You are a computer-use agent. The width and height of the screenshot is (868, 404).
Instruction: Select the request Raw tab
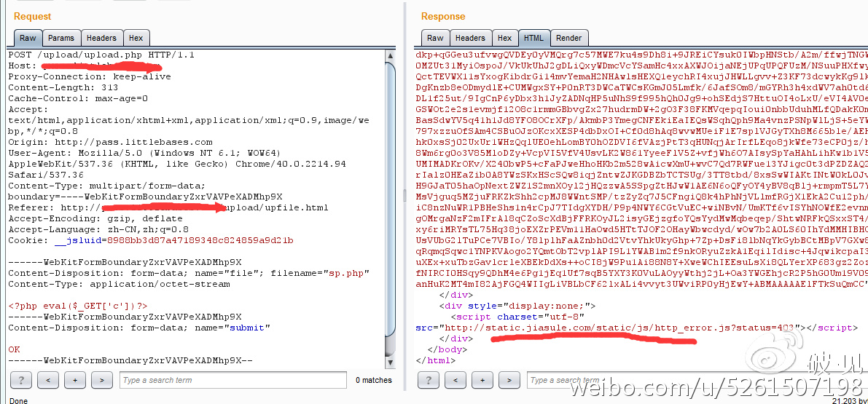[x=28, y=39]
